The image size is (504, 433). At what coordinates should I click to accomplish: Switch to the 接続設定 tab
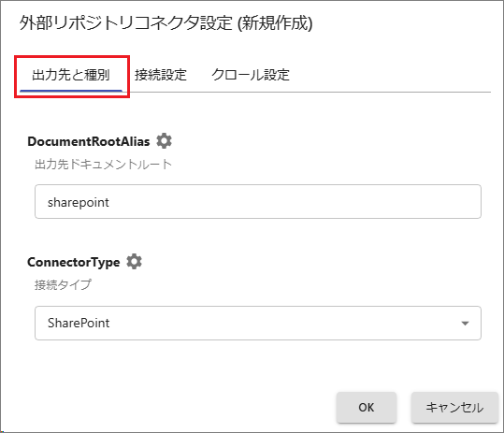click(161, 75)
